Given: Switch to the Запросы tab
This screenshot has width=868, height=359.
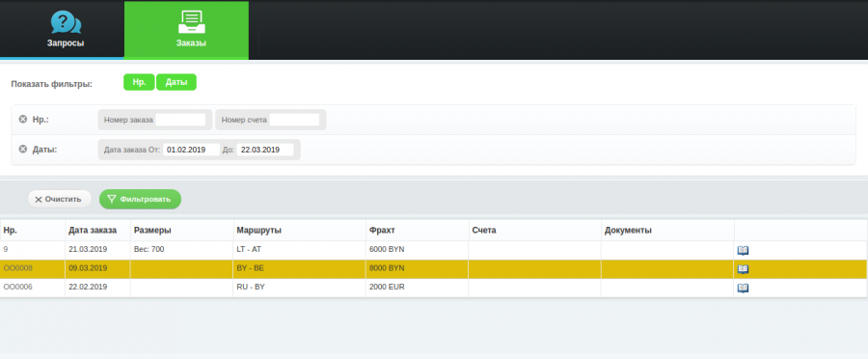Looking at the screenshot, I should click(62, 30).
